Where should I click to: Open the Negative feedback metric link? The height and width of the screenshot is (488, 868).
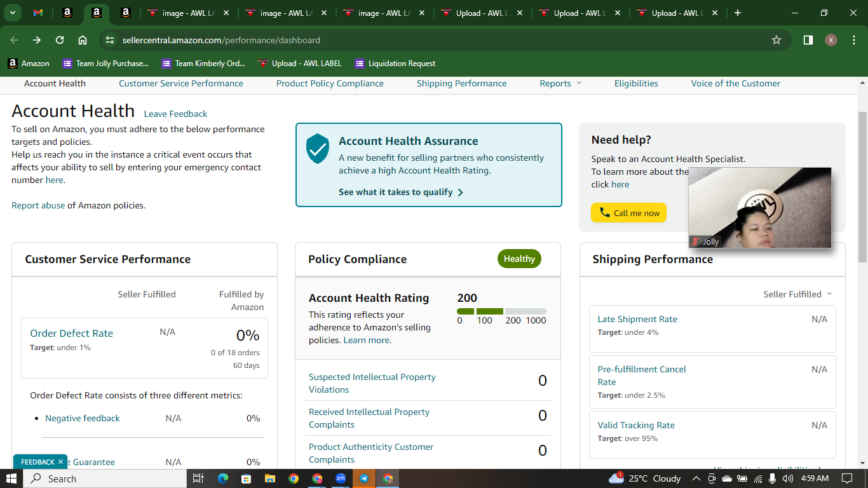83,418
